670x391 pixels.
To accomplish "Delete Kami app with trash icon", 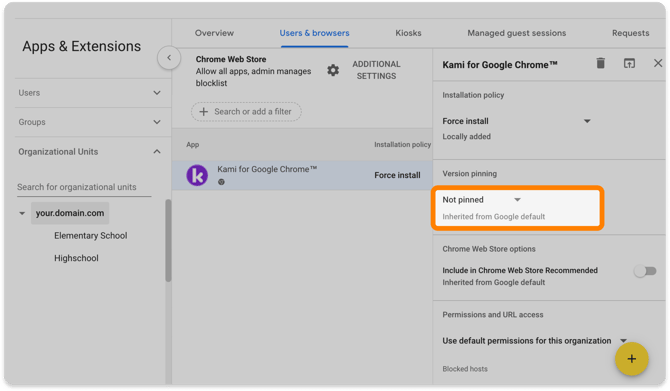I will coord(600,63).
